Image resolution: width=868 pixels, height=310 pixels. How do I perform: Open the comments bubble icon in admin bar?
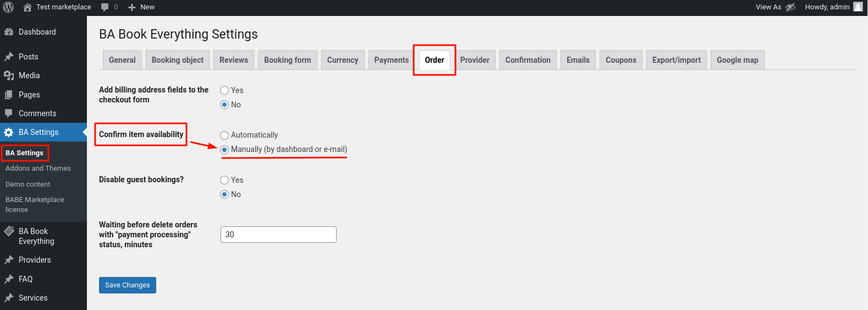(x=105, y=7)
